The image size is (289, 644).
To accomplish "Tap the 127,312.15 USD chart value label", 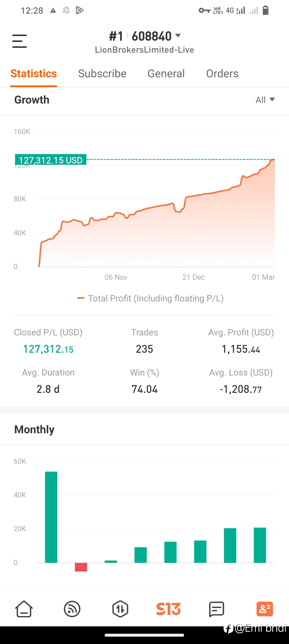I will pyautogui.click(x=51, y=160).
